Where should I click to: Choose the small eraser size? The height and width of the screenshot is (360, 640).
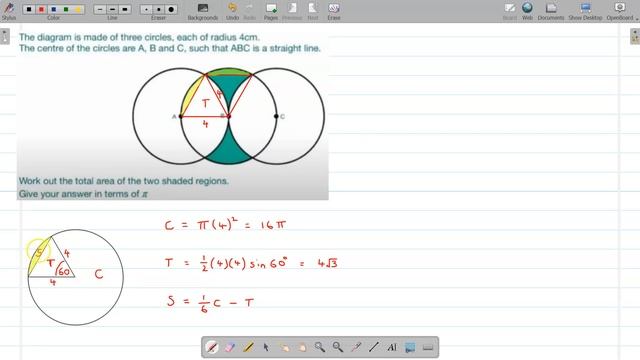point(146,9)
